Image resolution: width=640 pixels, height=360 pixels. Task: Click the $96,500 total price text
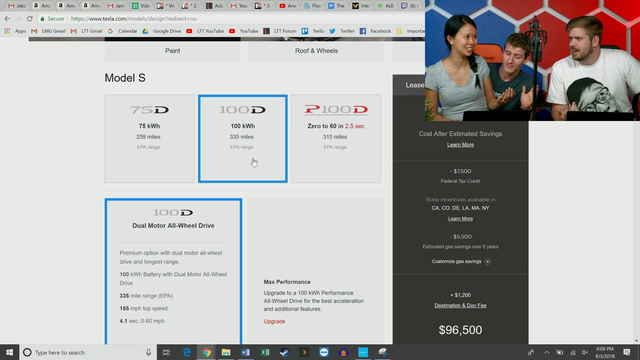click(x=460, y=330)
